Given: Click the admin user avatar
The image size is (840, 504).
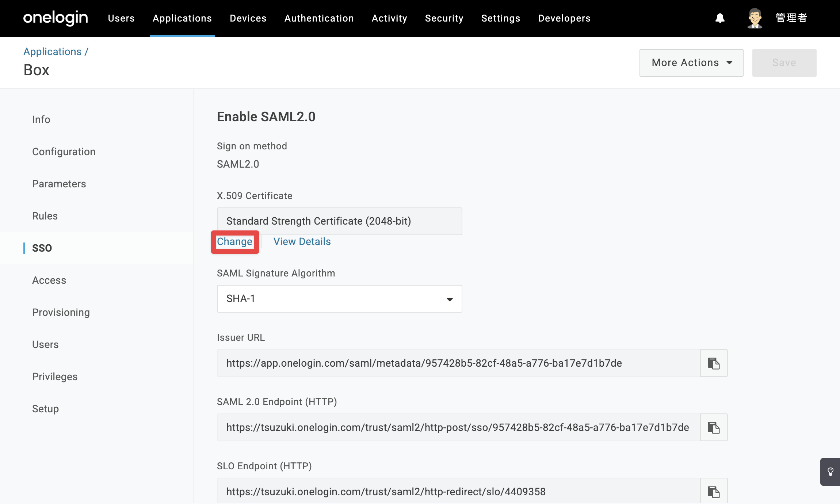Looking at the screenshot, I should (x=755, y=18).
